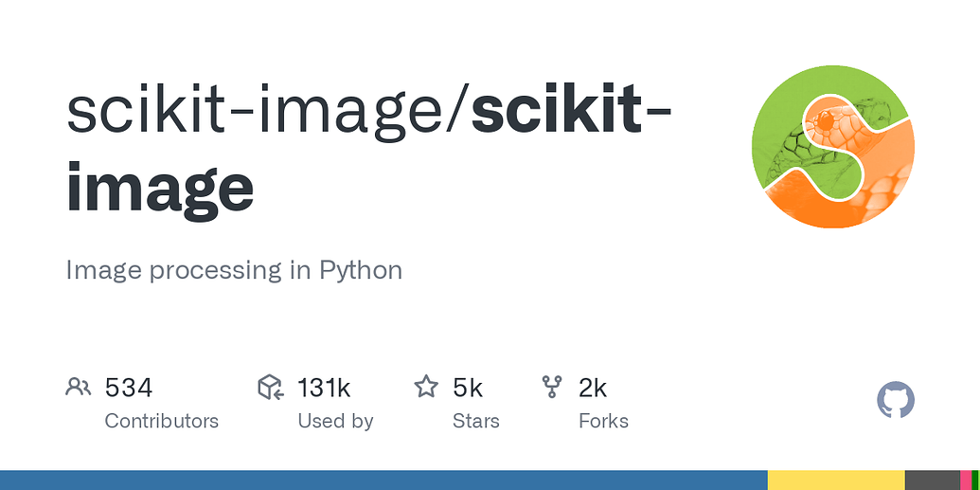Click the "Stars" label
980x490 pixels.
pyautogui.click(x=475, y=421)
